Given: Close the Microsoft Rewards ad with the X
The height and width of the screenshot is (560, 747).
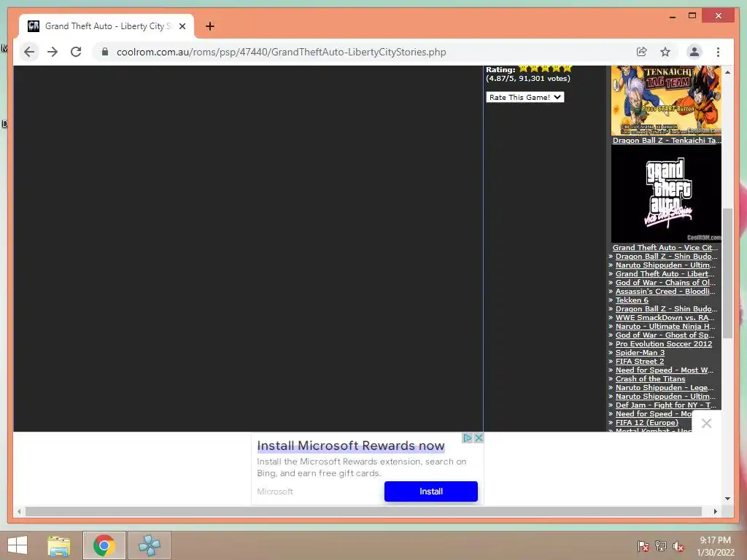Looking at the screenshot, I should click(x=479, y=437).
